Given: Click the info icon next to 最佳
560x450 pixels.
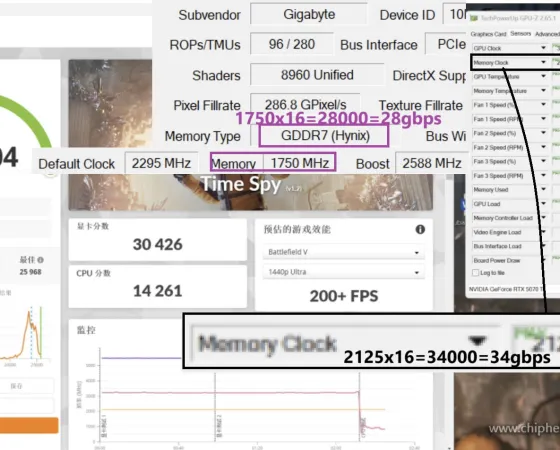Looking at the screenshot, I should [40, 260].
